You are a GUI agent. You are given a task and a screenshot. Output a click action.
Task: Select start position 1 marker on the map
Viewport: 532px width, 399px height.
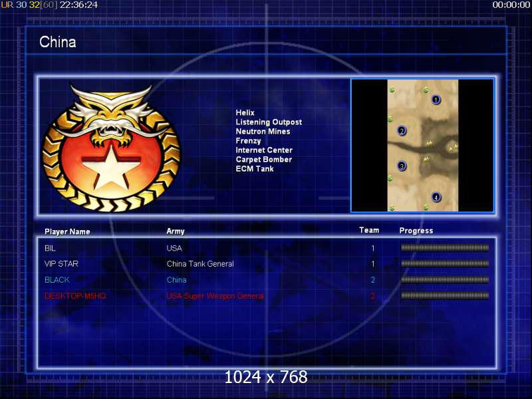pos(436,100)
